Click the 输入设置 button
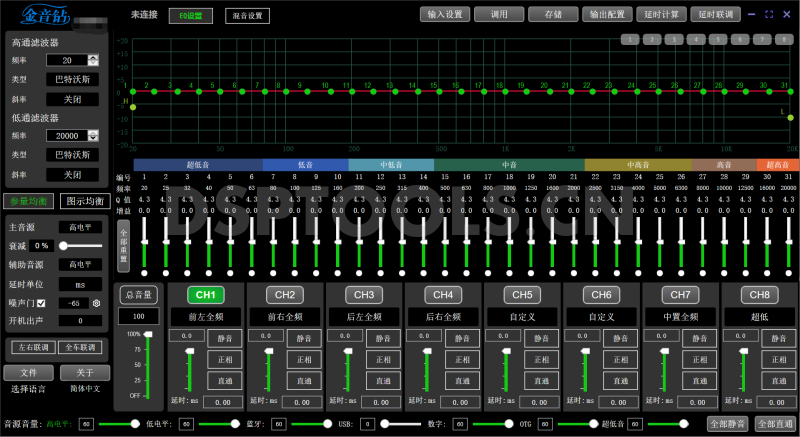The width and height of the screenshot is (800, 437). (444, 15)
